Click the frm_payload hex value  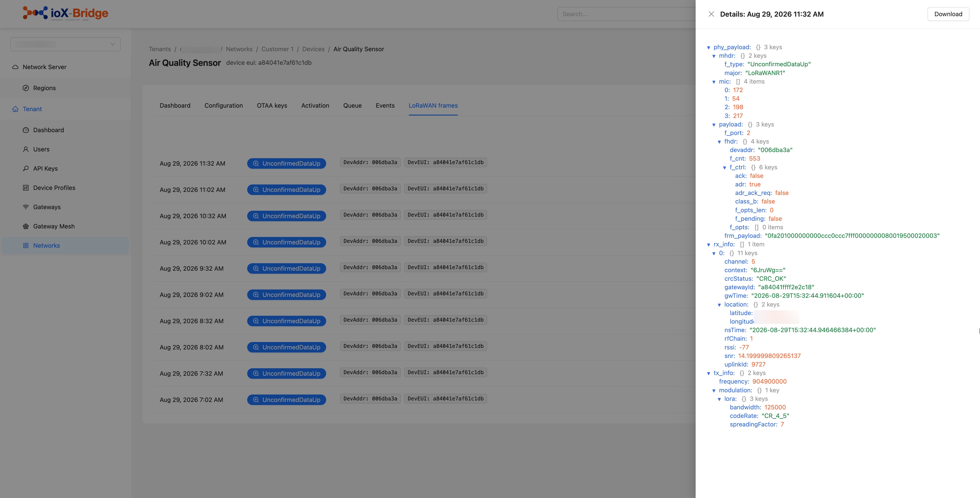[852, 236]
